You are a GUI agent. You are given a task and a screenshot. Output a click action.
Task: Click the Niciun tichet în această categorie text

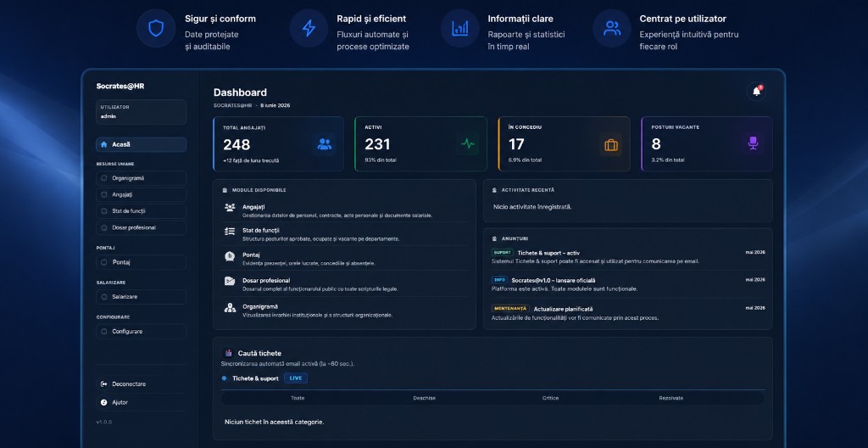pyautogui.click(x=274, y=422)
